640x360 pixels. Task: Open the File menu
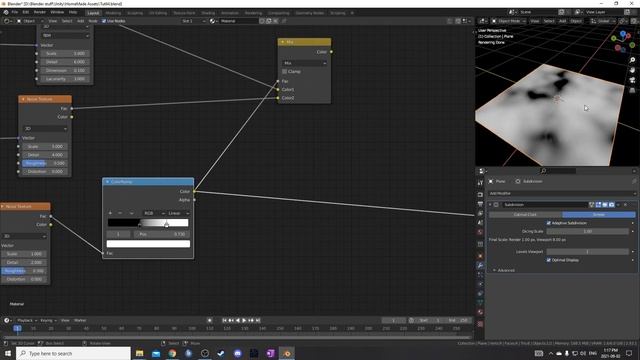[x=15, y=12]
